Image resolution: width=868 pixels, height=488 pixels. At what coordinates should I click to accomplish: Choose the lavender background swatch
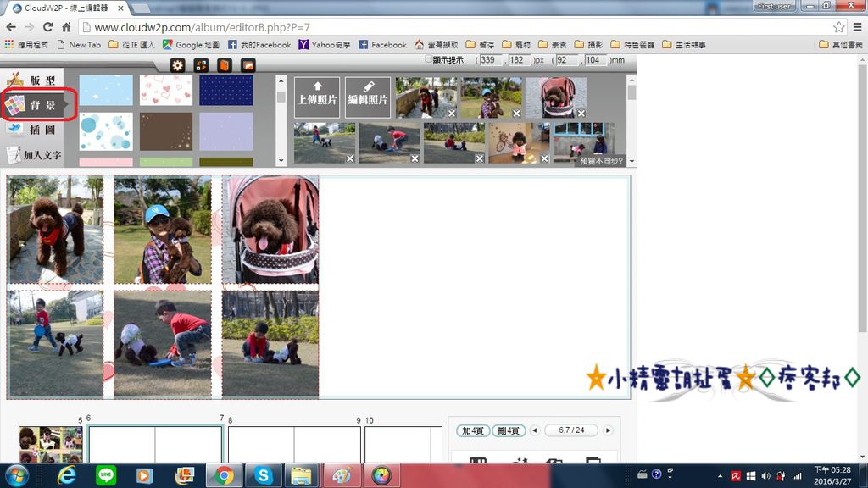tap(225, 131)
